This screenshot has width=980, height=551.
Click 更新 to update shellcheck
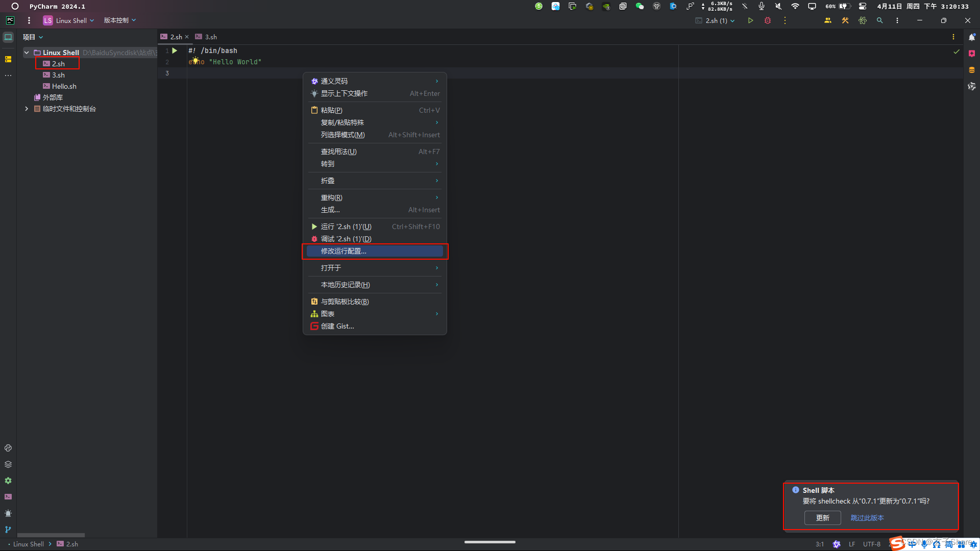pyautogui.click(x=822, y=517)
